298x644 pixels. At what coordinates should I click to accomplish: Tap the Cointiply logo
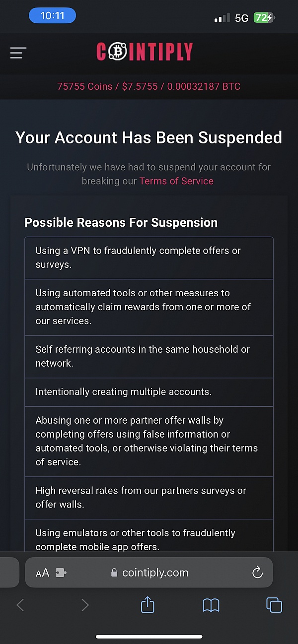pyautogui.click(x=145, y=52)
